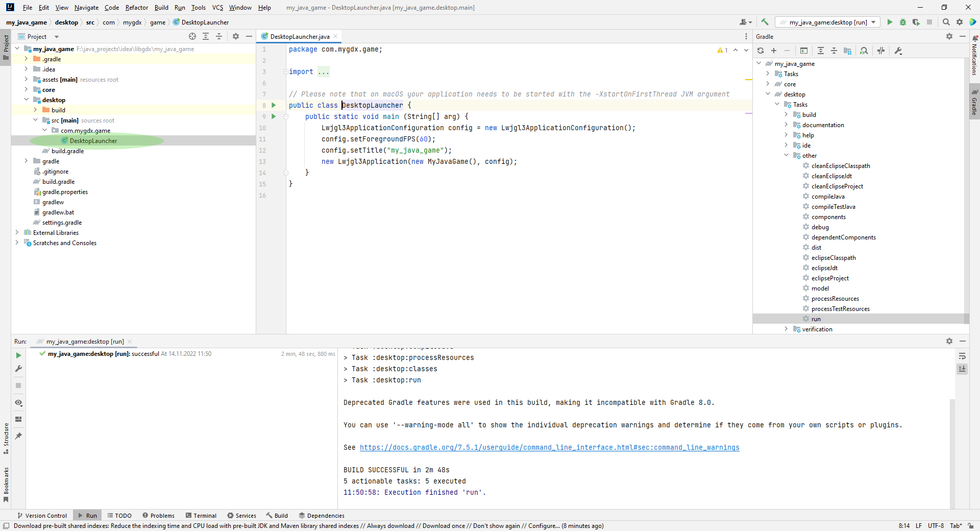Run main method gutter arrow on line 9
The height and width of the screenshot is (531, 980).
[274, 116]
